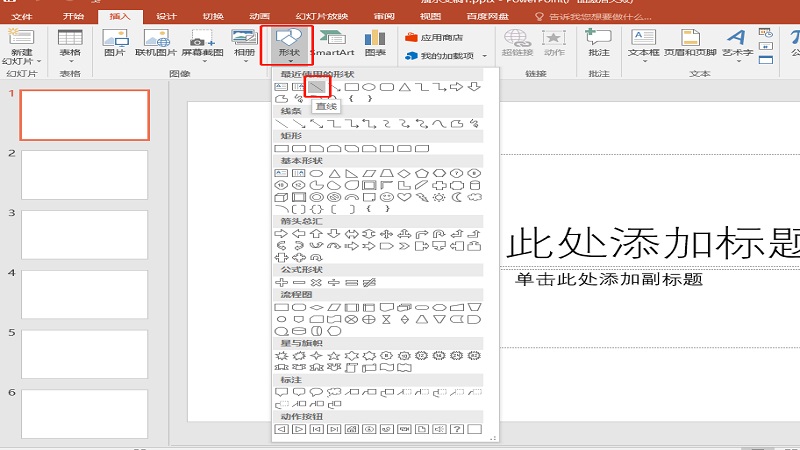Select slide 3 thumbnail
Screen dimensions: 800x450
(85, 234)
